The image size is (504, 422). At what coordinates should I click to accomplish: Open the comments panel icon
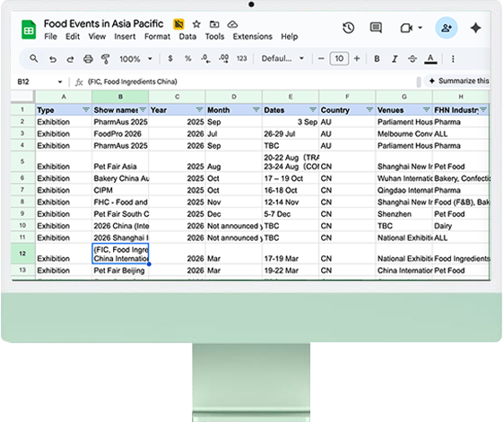coord(376,28)
